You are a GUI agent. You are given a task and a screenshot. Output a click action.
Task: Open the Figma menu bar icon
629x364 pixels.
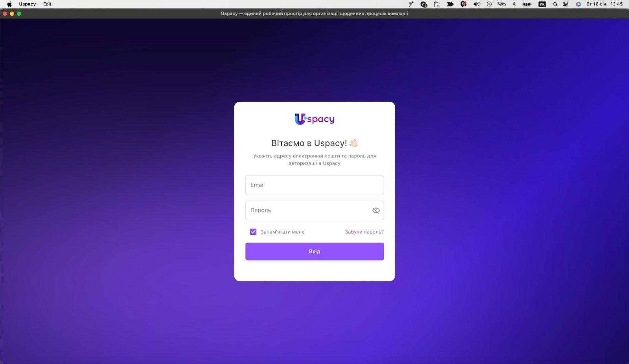click(x=411, y=4)
